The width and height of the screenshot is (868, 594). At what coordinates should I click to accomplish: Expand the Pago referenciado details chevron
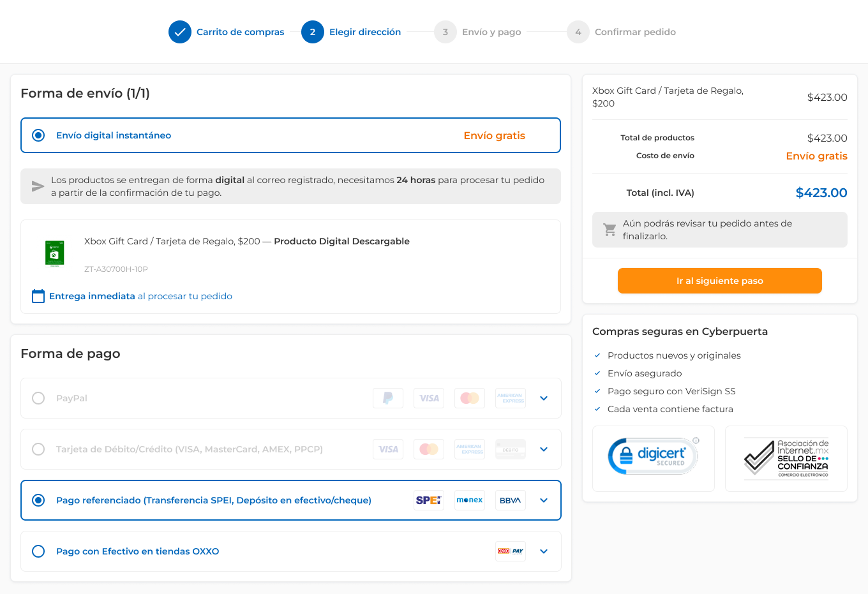point(544,500)
